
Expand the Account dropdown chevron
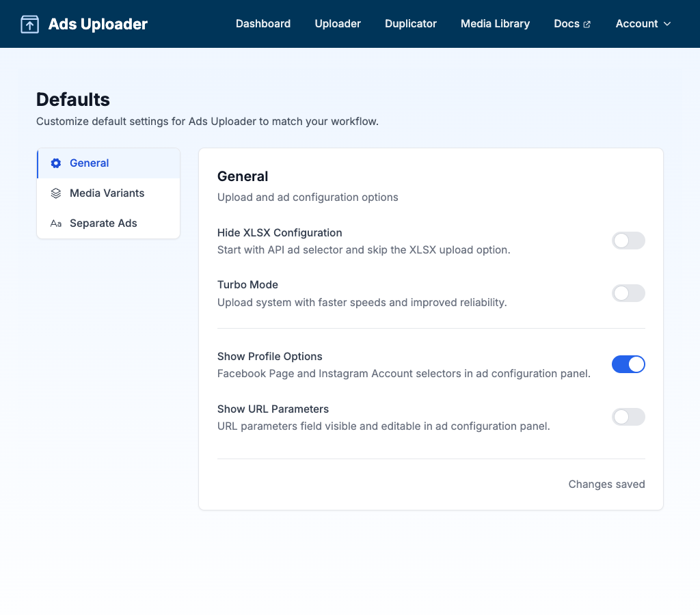667,24
